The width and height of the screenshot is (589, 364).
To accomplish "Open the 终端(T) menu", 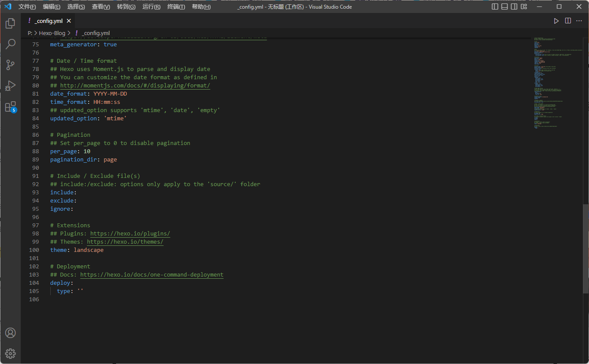I will pyautogui.click(x=176, y=7).
